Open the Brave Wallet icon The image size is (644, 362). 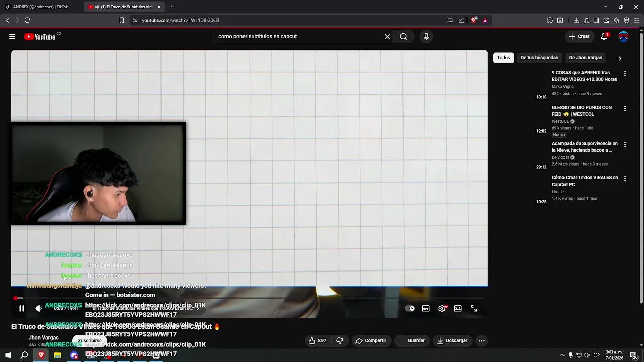pyautogui.click(x=606, y=20)
